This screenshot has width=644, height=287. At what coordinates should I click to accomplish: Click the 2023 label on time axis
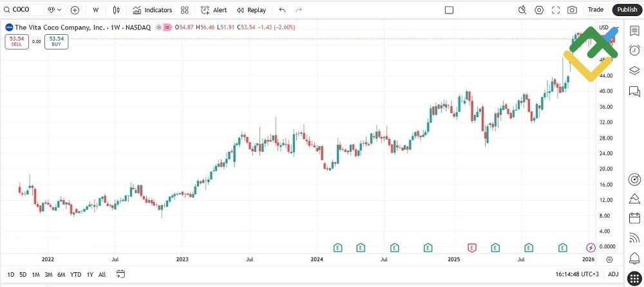point(182,259)
